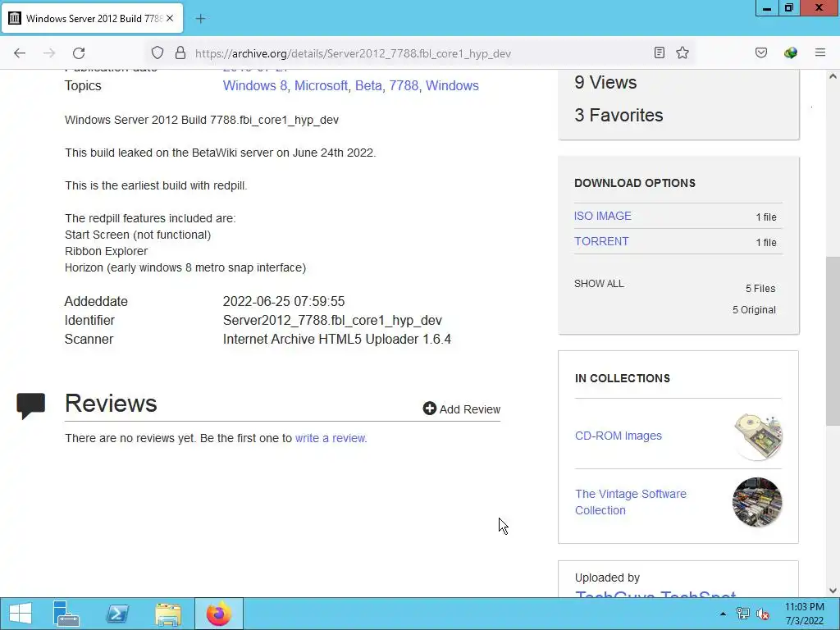Click the 5 Files count
The width and height of the screenshot is (840, 630).
(x=760, y=288)
